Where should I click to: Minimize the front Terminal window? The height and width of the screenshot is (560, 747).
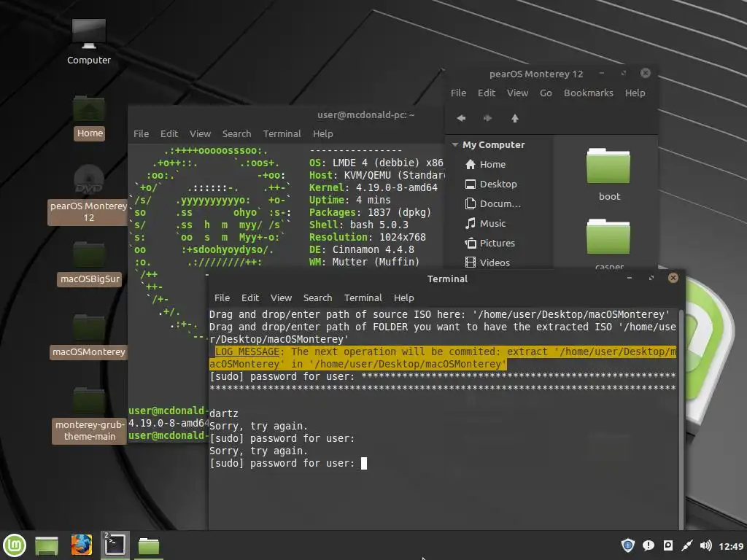[x=630, y=278]
